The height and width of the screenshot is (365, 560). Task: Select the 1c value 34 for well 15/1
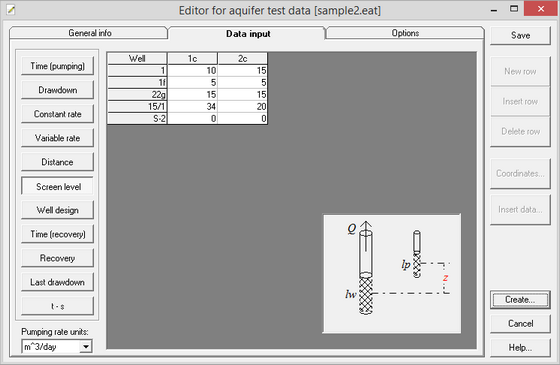pos(192,106)
